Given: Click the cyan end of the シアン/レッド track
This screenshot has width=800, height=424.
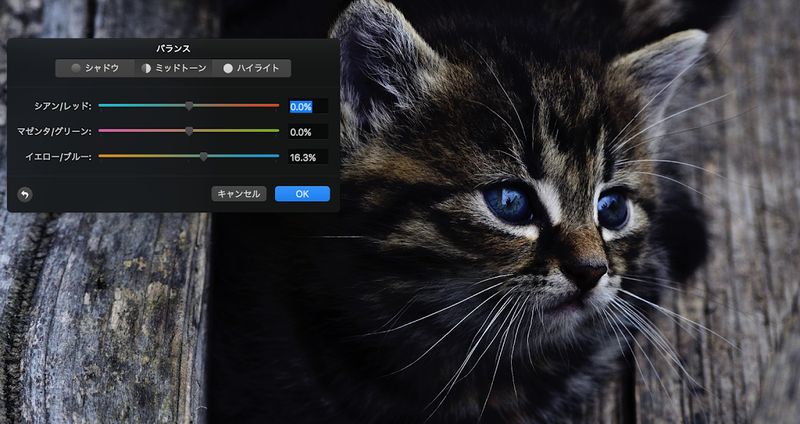Looking at the screenshot, I should 103,105.
